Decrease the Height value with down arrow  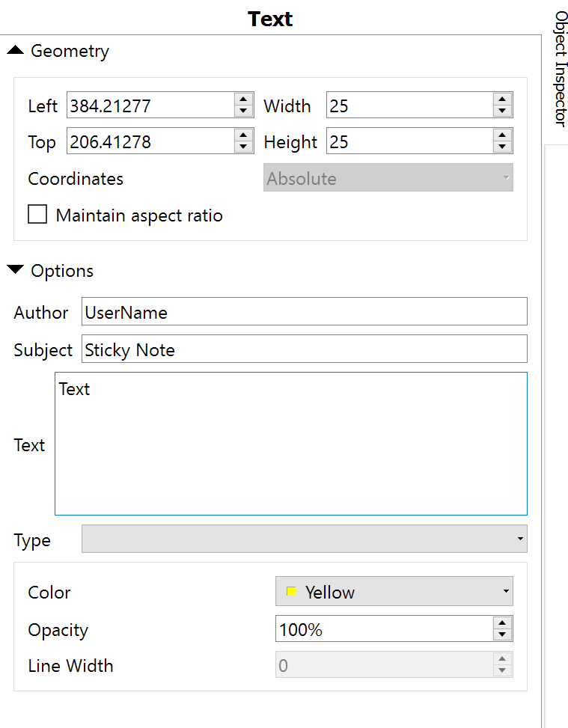pos(502,147)
